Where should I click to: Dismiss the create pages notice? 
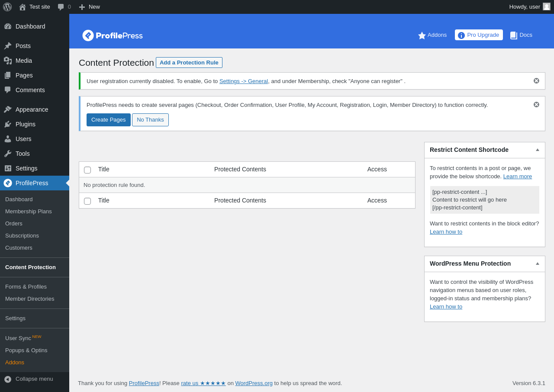(x=537, y=105)
